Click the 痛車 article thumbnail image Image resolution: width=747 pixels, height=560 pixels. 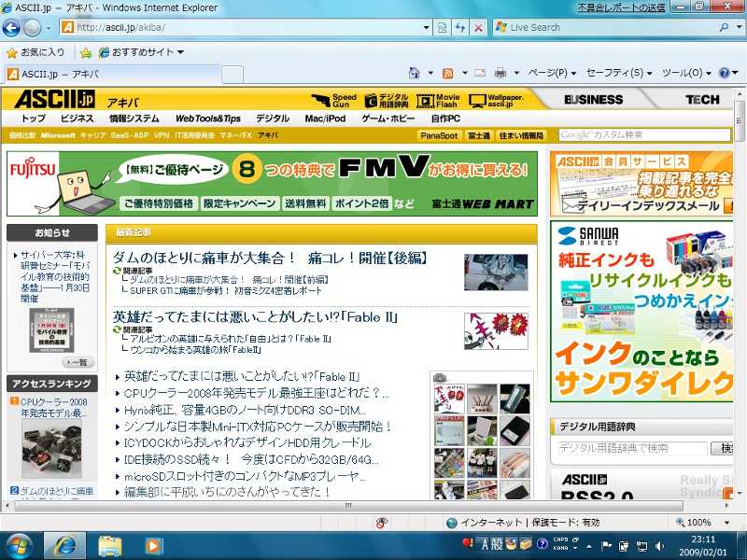(496, 273)
